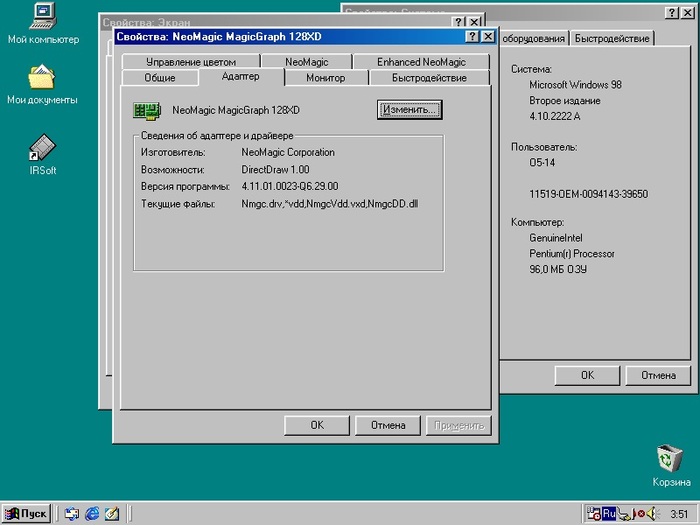Click the Show Desktop quick launch icon

coord(71,513)
